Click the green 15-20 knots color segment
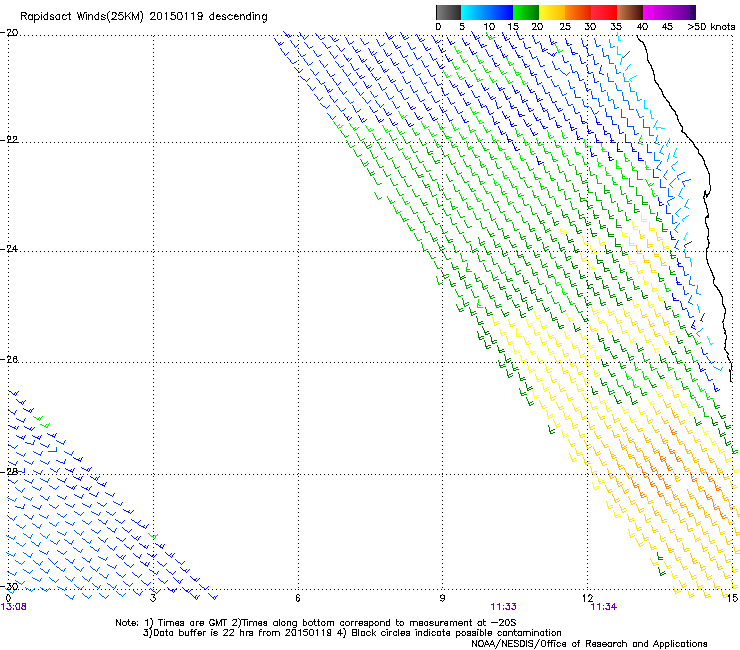The height and width of the screenshot is (650, 740). (526, 12)
